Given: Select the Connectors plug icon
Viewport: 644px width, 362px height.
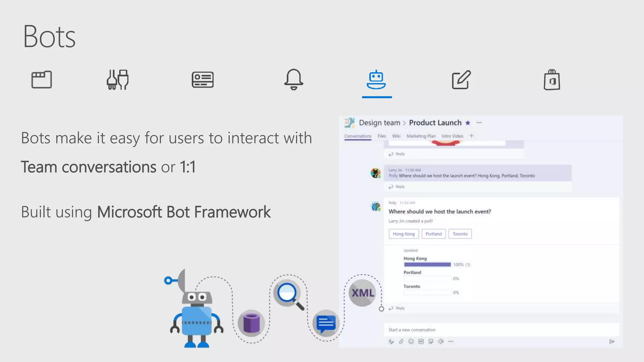Looking at the screenshot, I should [118, 80].
